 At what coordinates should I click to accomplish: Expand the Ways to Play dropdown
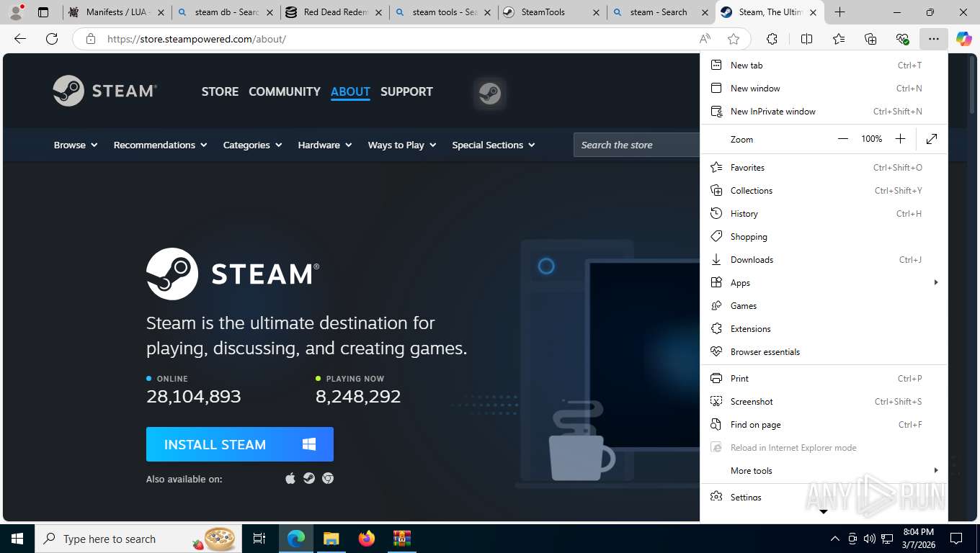click(402, 145)
